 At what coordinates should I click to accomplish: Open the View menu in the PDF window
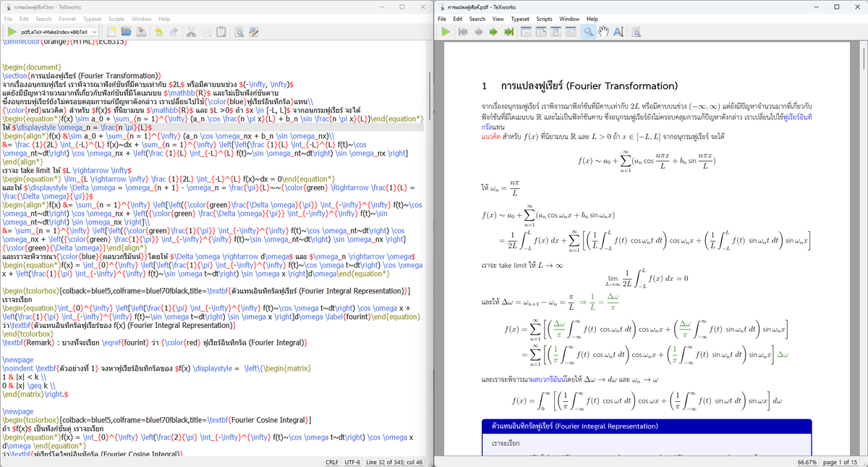pyautogui.click(x=498, y=19)
